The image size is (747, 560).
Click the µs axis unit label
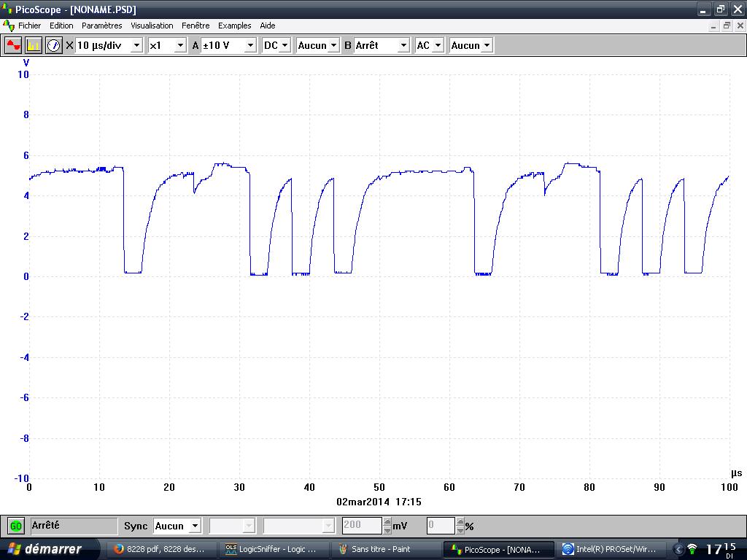[736, 472]
